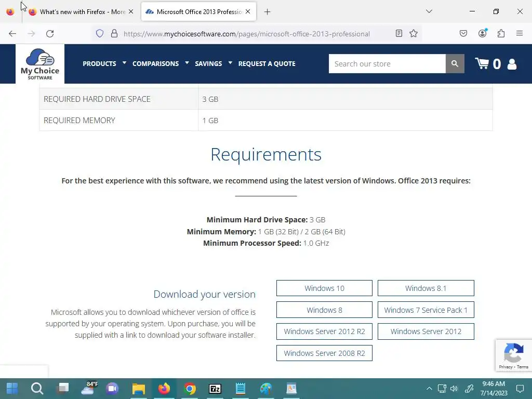Click the store search magnifier button
The width and height of the screenshot is (532, 399).
click(x=455, y=63)
